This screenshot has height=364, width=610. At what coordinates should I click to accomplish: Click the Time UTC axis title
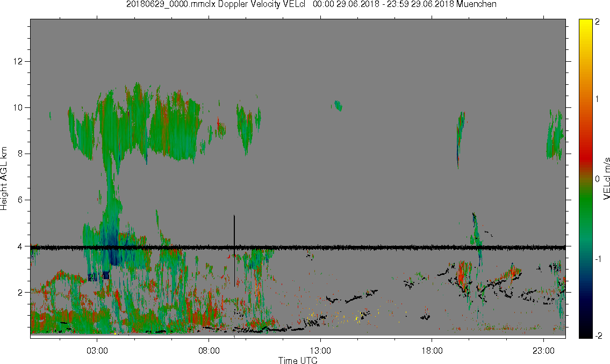click(298, 360)
